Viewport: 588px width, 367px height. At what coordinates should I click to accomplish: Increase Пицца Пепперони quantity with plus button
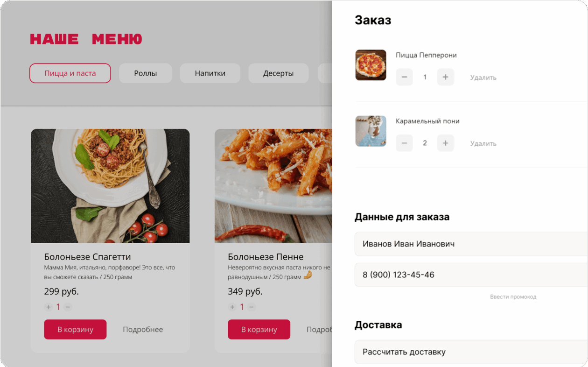coord(445,77)
